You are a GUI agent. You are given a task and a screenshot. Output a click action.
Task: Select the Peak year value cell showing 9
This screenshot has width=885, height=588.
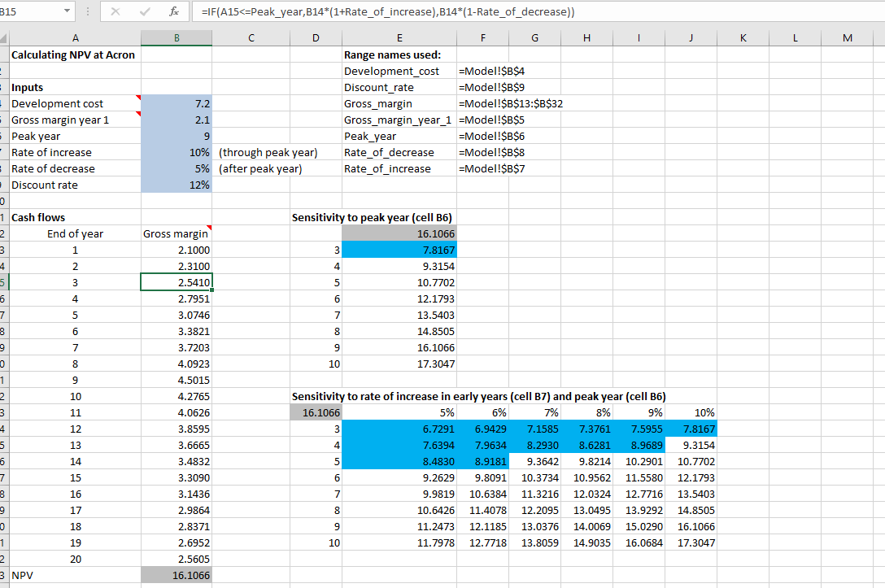click(177, 135)
